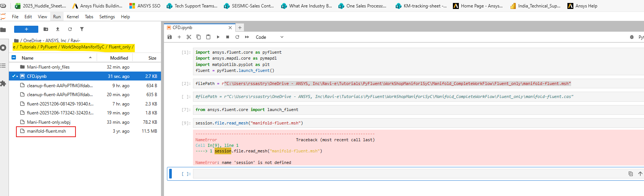Enable the debugger bug icon
The image size is (644, 196).
coord(632,37)
